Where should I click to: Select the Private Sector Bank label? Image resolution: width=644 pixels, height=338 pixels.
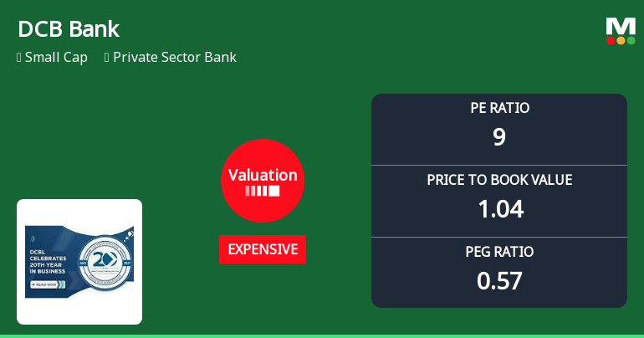click(x=175, y=58)
